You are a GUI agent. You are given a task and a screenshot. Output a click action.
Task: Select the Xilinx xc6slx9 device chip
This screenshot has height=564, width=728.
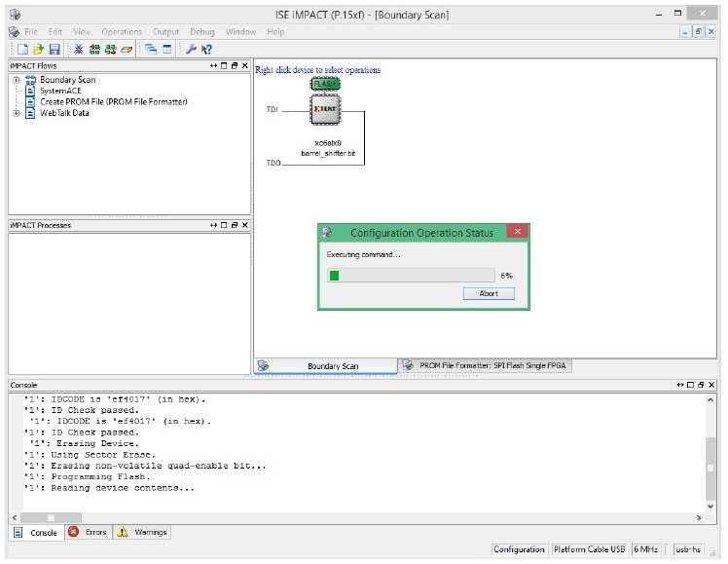[325, 110]
